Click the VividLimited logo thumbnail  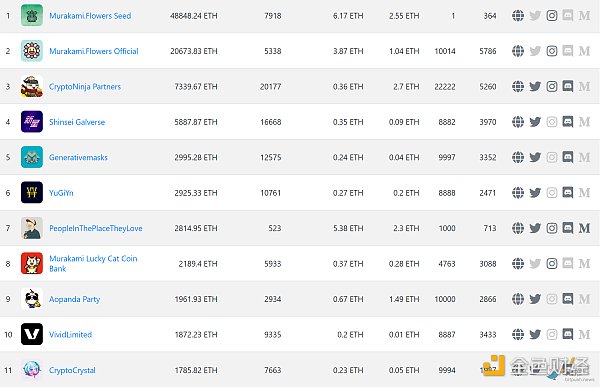[x=32, y=334]
